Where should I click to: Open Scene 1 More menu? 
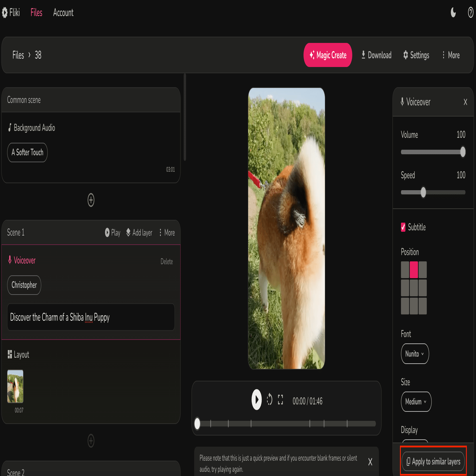[x=167, y=233]
